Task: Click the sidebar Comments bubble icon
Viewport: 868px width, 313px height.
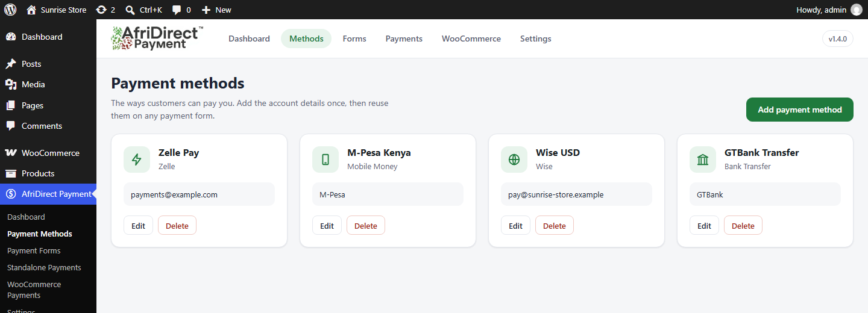Action: [11, 126]
